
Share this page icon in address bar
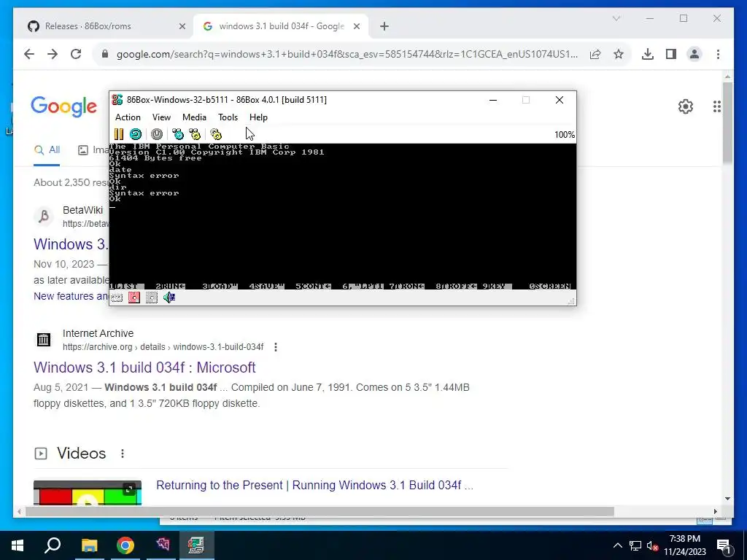[x=595, y=54]
